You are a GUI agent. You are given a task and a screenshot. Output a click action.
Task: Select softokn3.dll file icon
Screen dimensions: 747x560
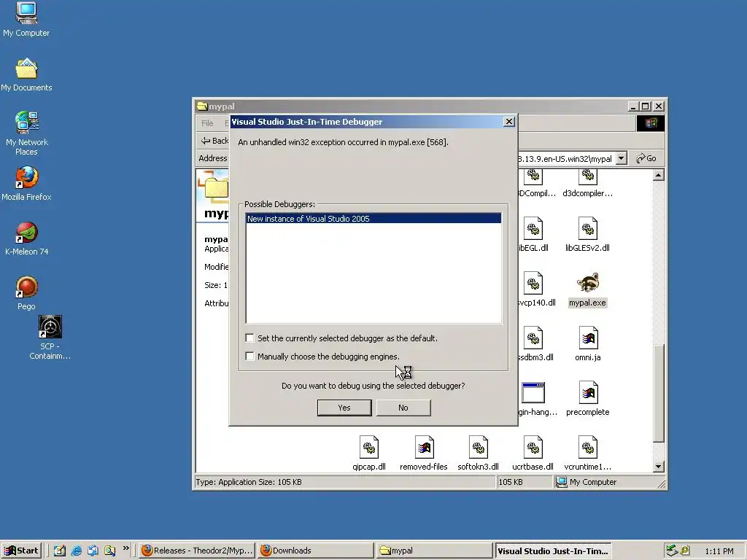point(478,448)
